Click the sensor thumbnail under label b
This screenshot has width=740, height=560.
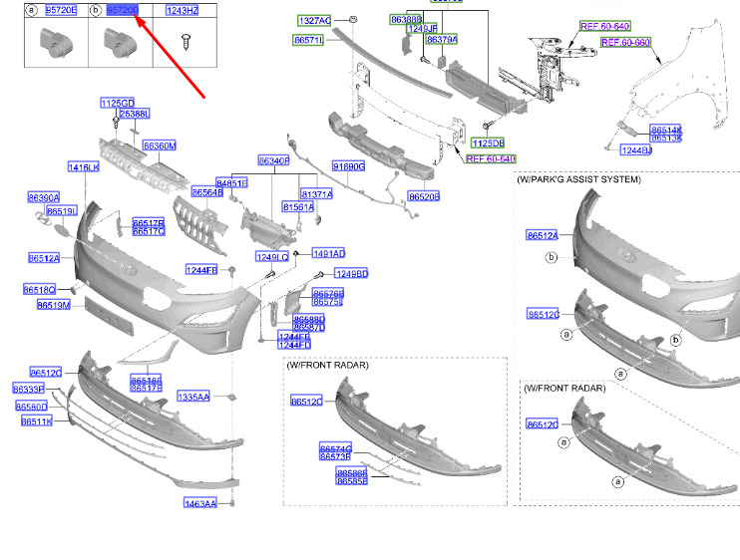[121, 43]
